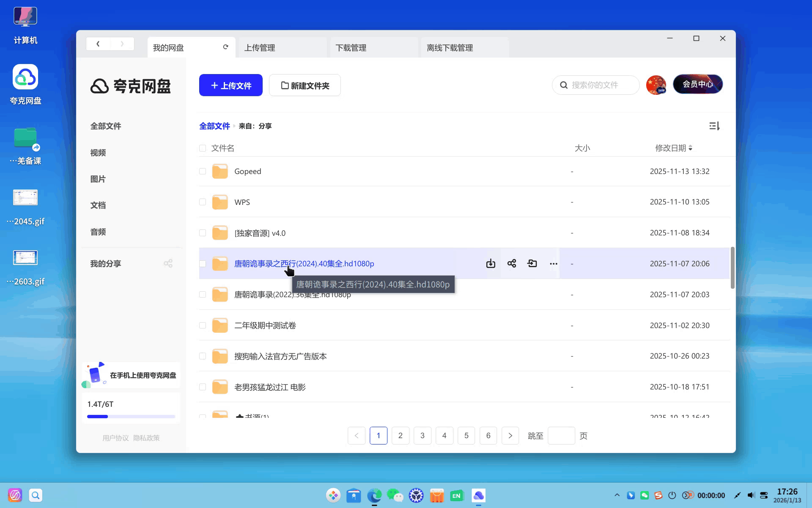Select the Gopeed folder checkbox
Image resolution: width=812 pixels, height=508 pixels.
pos(203,171)
